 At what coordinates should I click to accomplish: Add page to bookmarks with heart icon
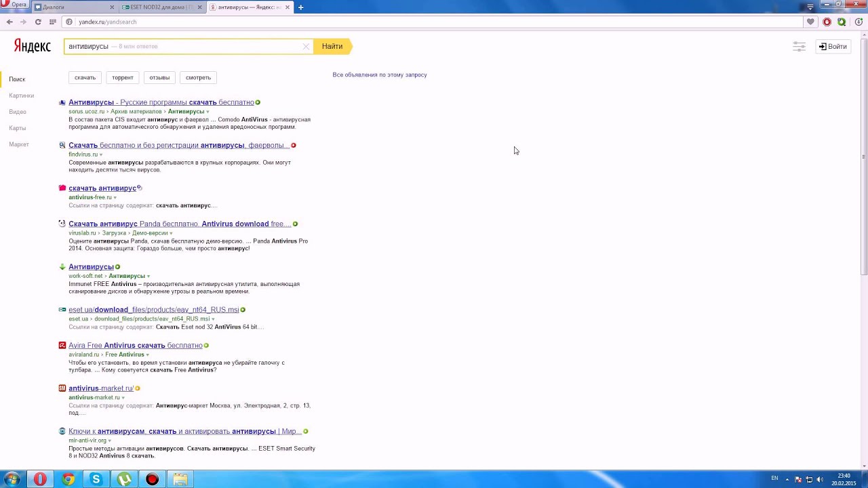pos(810,22)
